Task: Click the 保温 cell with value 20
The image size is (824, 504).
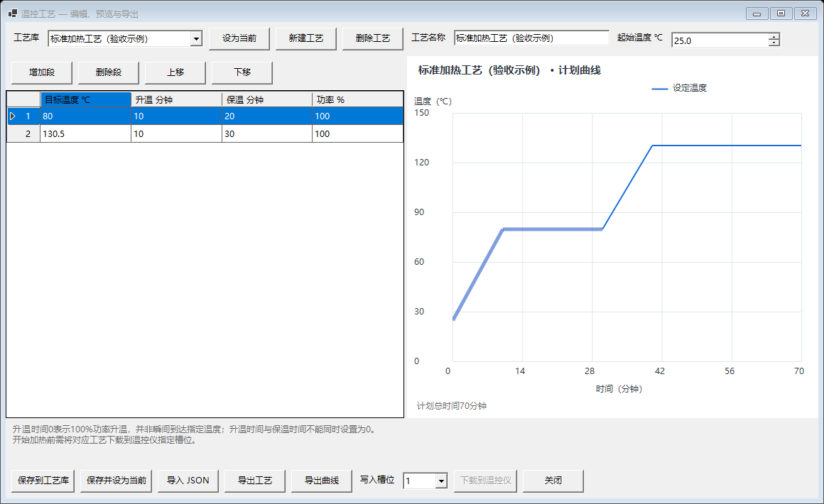Action: 267,116
